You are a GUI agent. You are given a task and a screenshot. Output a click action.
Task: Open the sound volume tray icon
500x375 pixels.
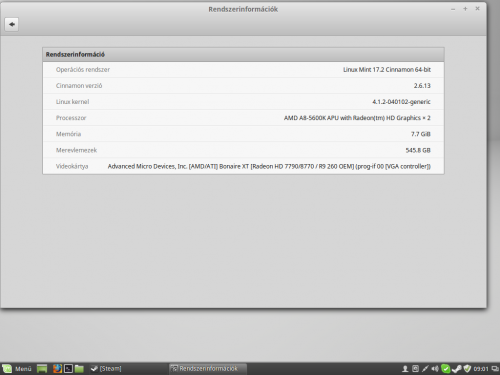coord(435,369)
